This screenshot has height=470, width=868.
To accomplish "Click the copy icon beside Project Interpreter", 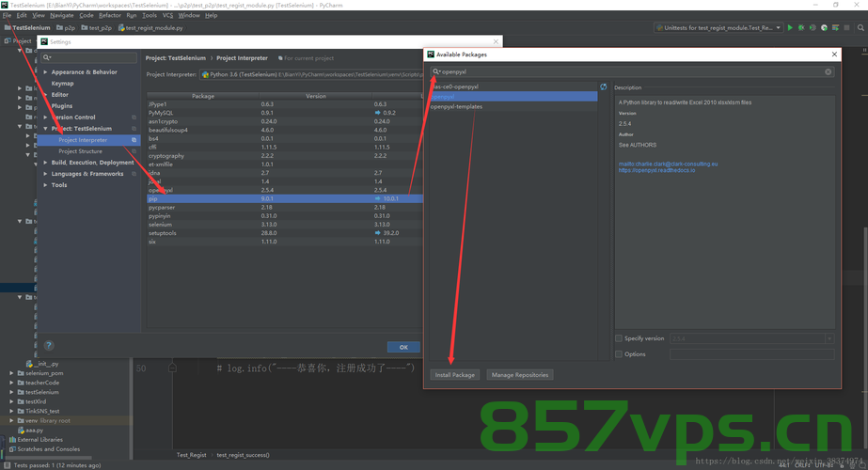I will tap(134, 140).
